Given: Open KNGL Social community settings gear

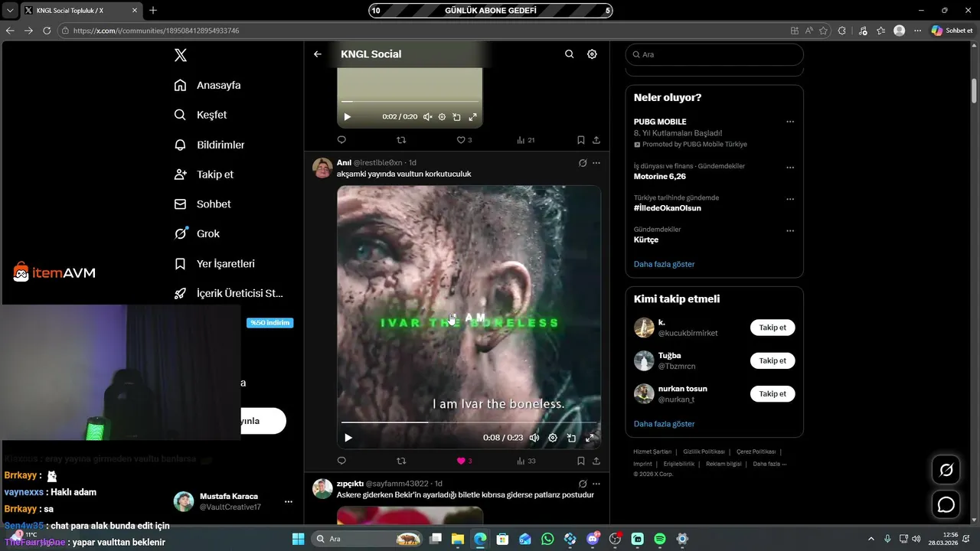Looking at the screenshot, I should 592,54.
